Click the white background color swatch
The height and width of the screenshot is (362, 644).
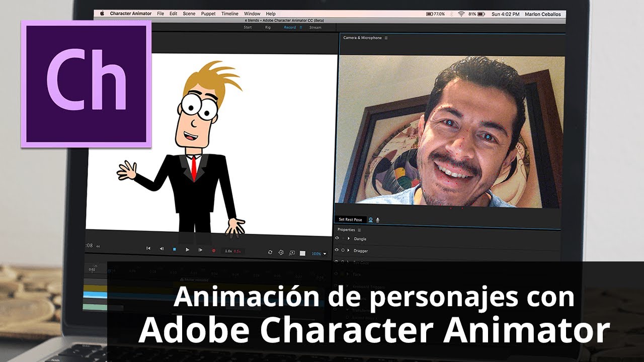(302, 253)
